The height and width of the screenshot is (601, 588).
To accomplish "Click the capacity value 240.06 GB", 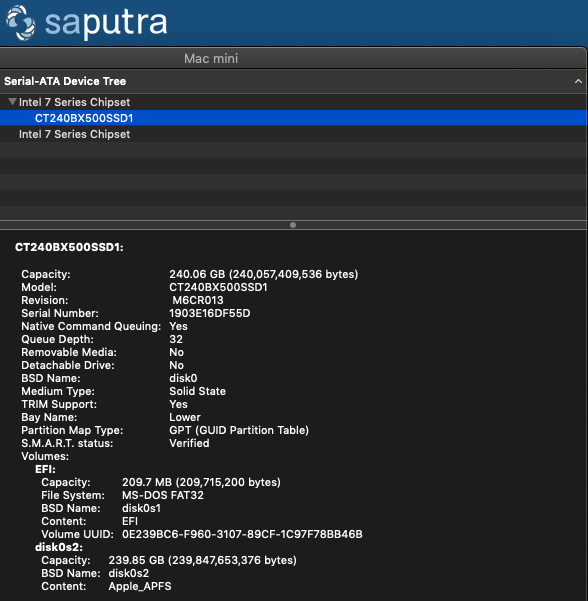I will (264, 274).
